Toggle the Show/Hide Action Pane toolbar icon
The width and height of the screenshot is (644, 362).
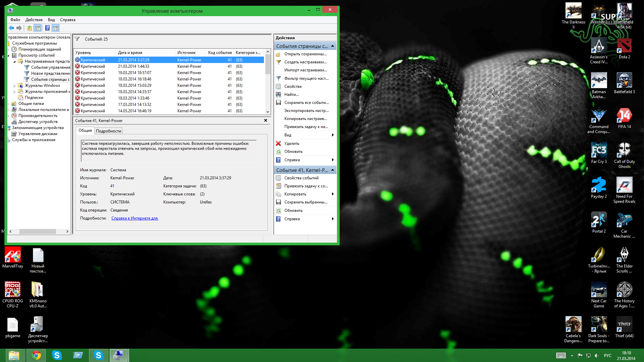coord(56,28)
